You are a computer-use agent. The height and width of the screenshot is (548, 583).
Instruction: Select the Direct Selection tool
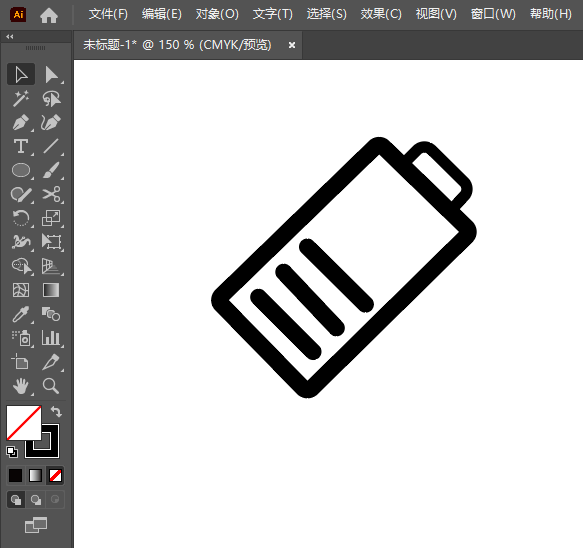click(51, 74)
